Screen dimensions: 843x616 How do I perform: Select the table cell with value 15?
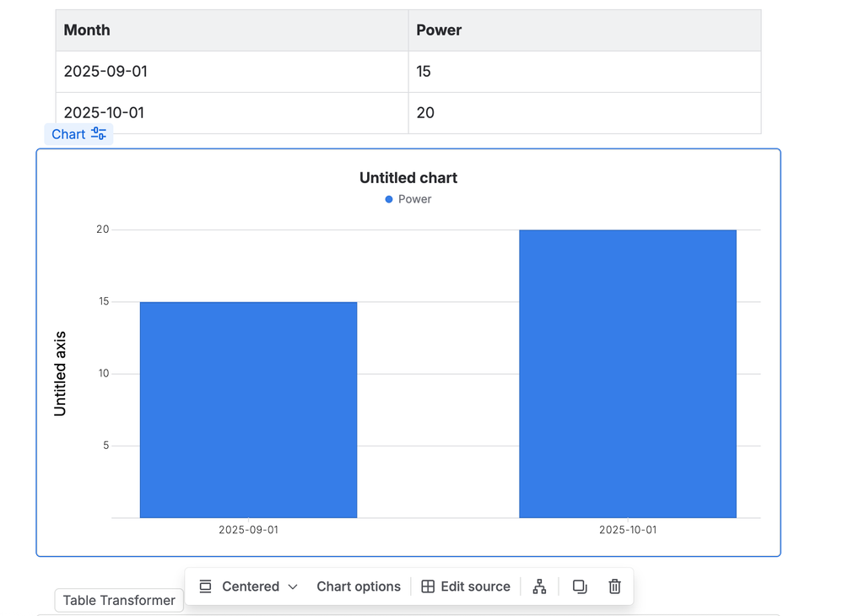(x=585, y=72)
